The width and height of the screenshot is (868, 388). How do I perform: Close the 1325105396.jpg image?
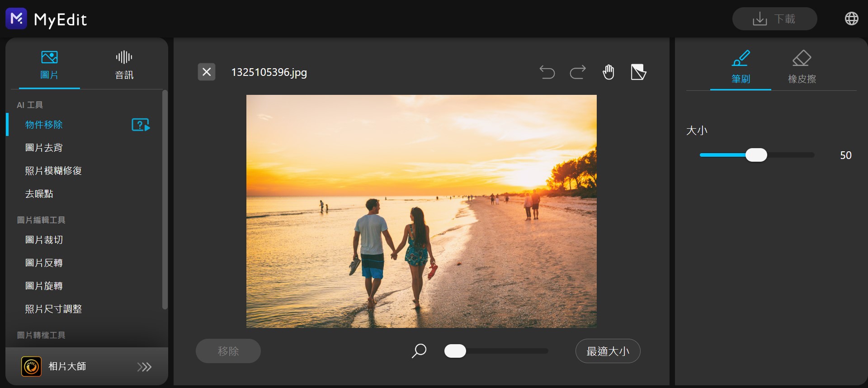point(207,72)
